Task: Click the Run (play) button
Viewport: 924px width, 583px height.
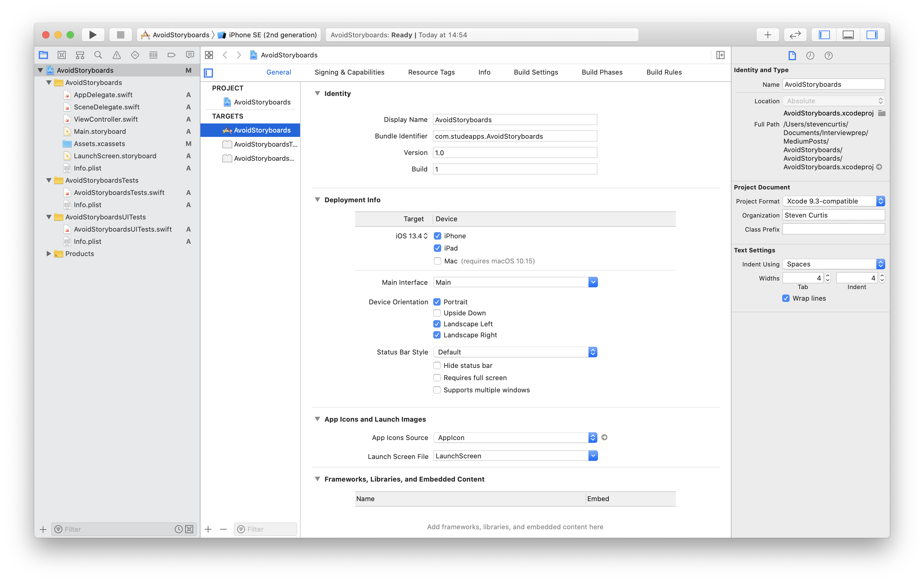Action: pyautogui.click(x=93, y=35)
